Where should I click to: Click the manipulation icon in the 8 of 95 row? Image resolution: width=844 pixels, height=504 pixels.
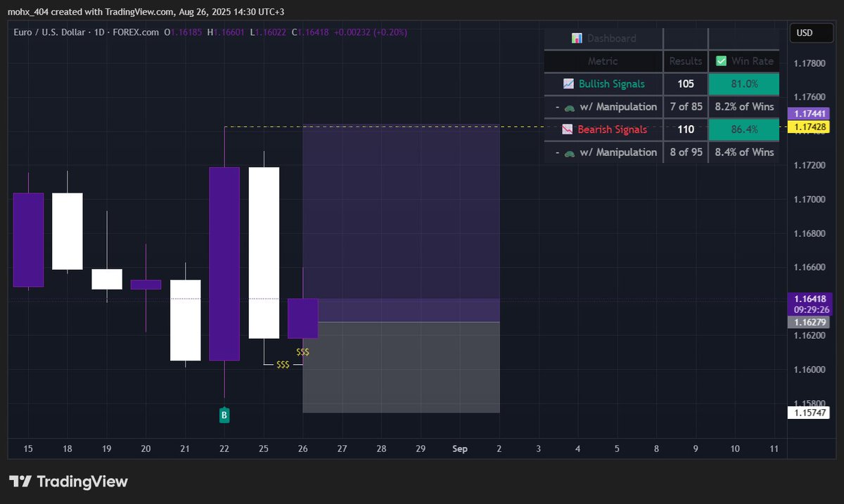(569, 152)
